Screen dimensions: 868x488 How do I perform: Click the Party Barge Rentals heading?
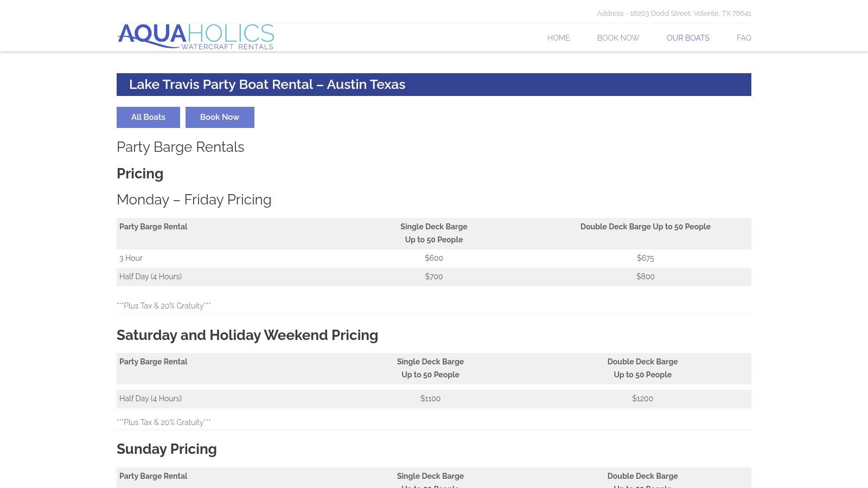(181, 147)
